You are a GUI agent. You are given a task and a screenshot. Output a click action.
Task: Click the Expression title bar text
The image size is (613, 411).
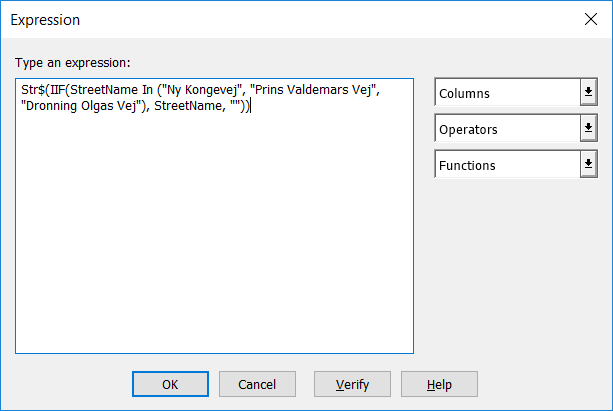46,20
